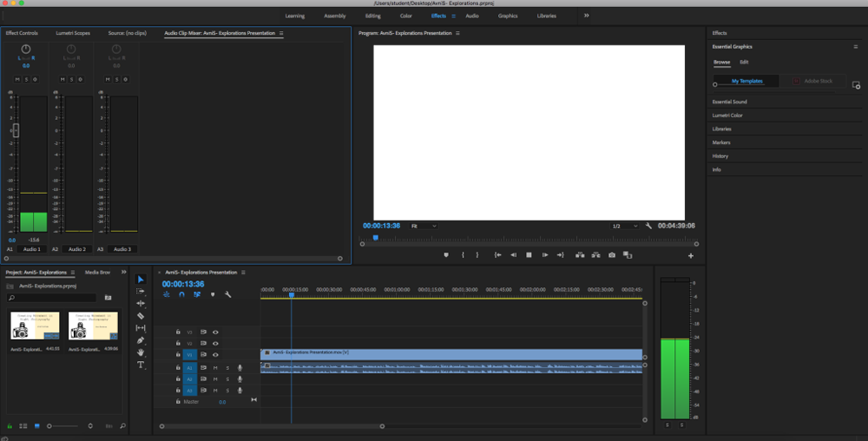
Task: Switch to the Editing workspace
Action: point(372,16)
